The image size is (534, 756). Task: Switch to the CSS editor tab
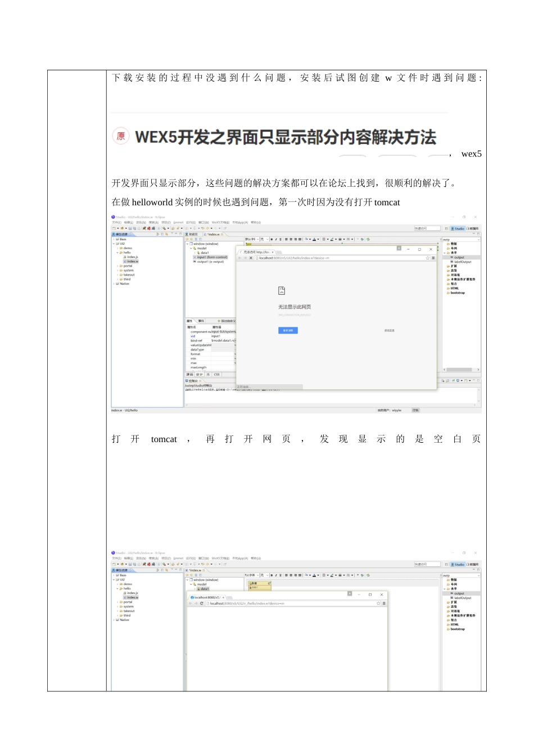point(216,374)
